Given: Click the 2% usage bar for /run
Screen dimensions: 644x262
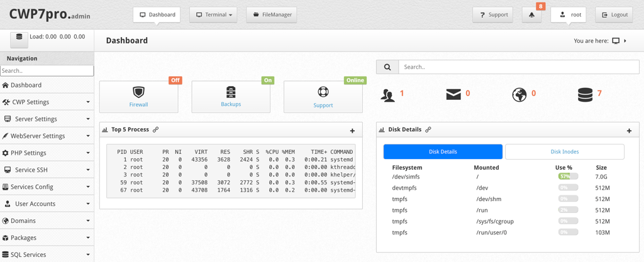Looking at the screenshot, I should click(568, 210).
